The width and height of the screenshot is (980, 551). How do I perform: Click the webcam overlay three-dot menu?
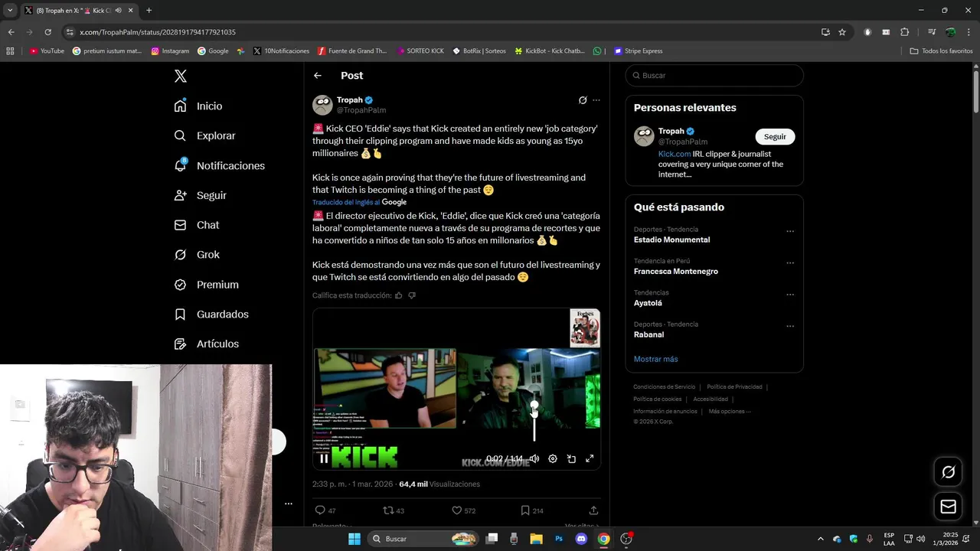(x=289, y=504)
